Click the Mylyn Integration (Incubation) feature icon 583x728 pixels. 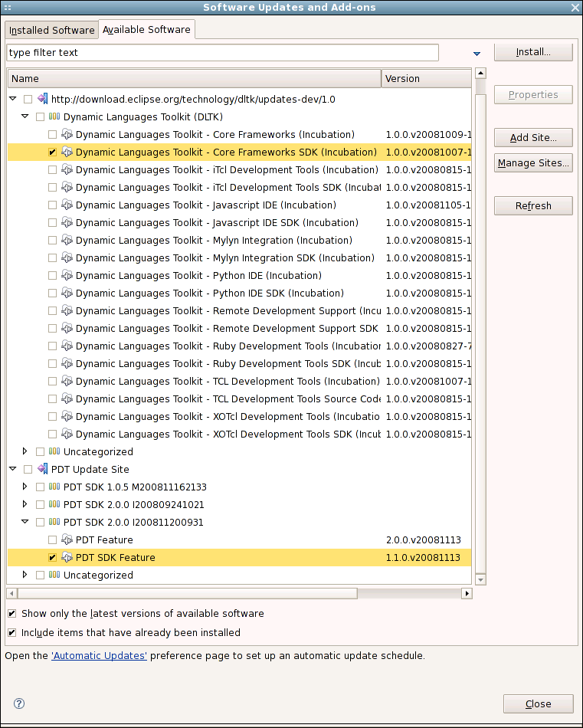tap(67, 240)
